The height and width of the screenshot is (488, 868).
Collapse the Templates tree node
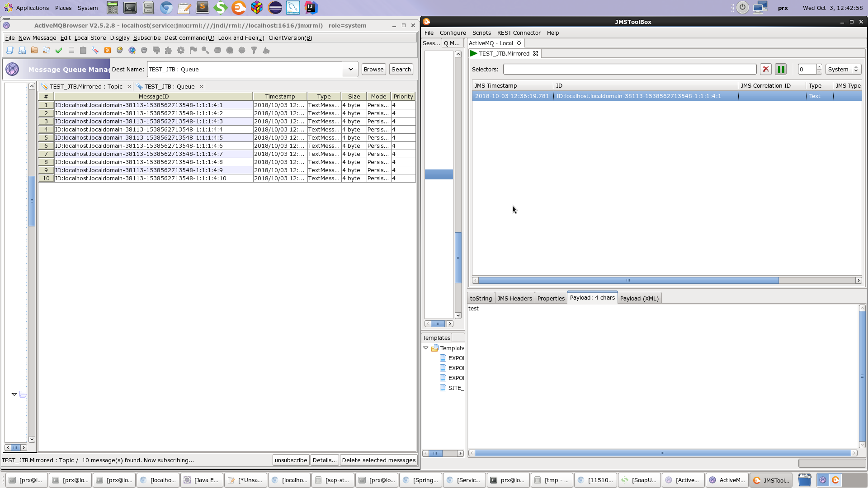coord(426,348)
